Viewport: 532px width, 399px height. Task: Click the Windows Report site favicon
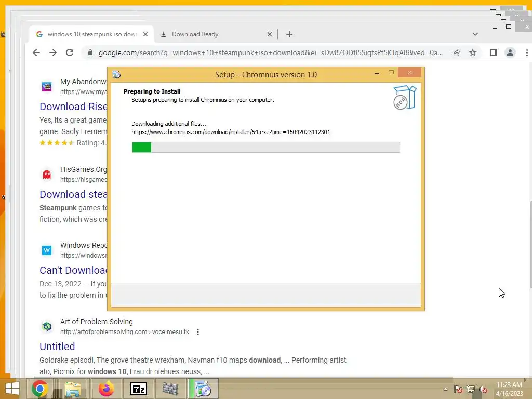pos(46,250)
